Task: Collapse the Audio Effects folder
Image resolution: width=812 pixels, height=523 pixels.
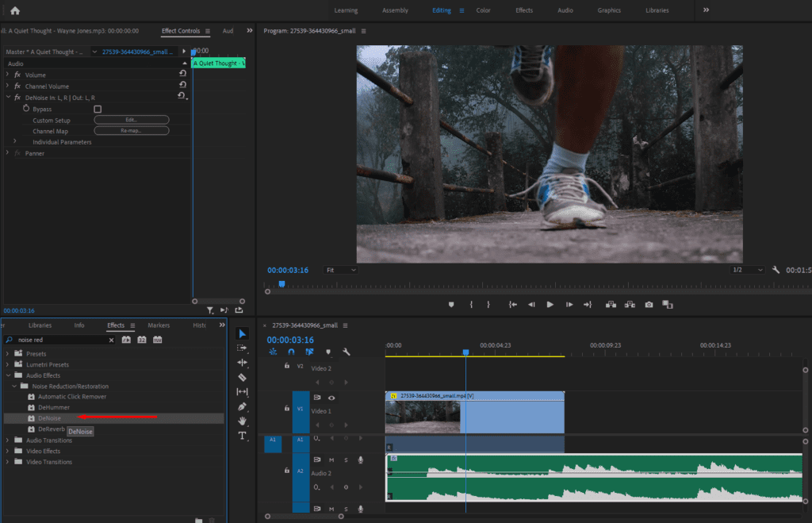Action: point(8,375)
